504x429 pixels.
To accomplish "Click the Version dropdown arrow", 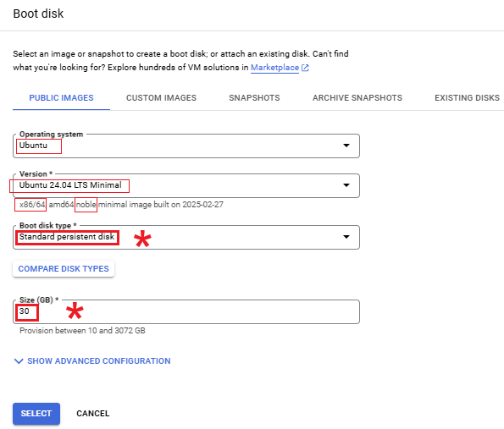I will pos(346,185).
